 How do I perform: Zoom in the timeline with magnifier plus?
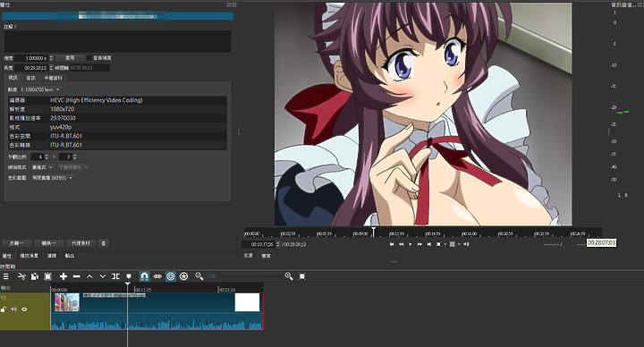click(x=289, y=276)
